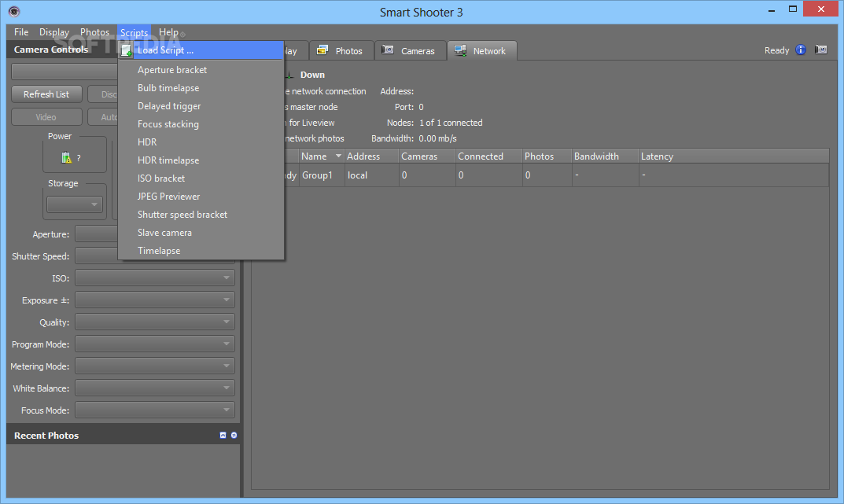
Task: Choose the Delayed trigger script
Action: [x=201, y=106]
